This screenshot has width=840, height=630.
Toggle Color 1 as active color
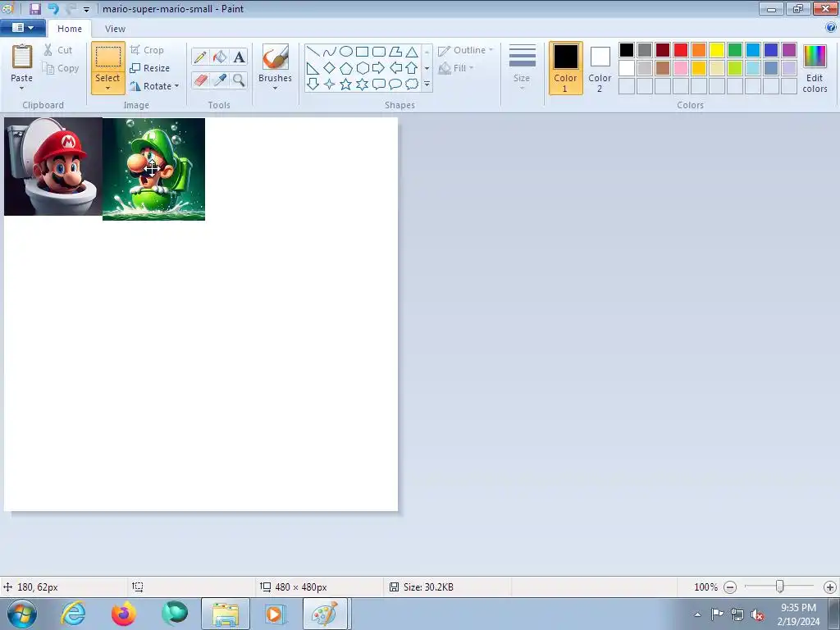pyautogui.click(x=566, y=68)
